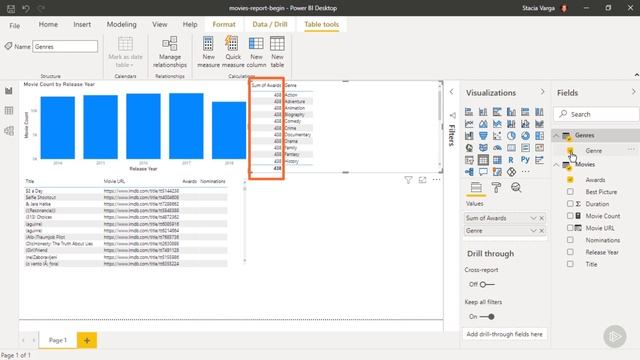Select the Slicer visual

coord(469,160)
